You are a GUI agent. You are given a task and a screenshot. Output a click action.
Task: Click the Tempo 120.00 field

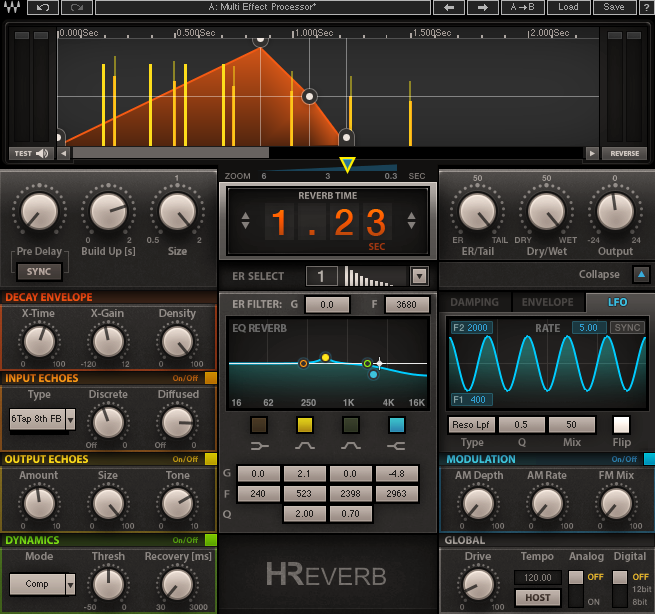(x=537, y=578)
